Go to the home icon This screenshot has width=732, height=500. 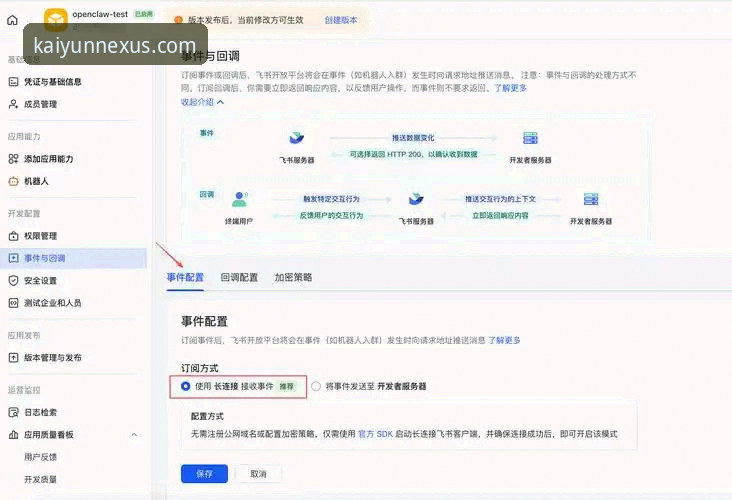pyautogui.click(x=13, y=20)
